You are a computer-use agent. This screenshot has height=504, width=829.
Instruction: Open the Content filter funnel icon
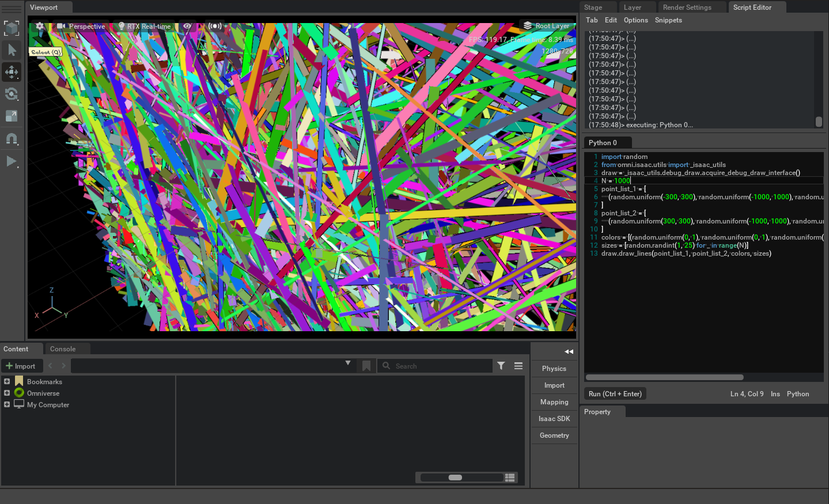click(501, 366)
